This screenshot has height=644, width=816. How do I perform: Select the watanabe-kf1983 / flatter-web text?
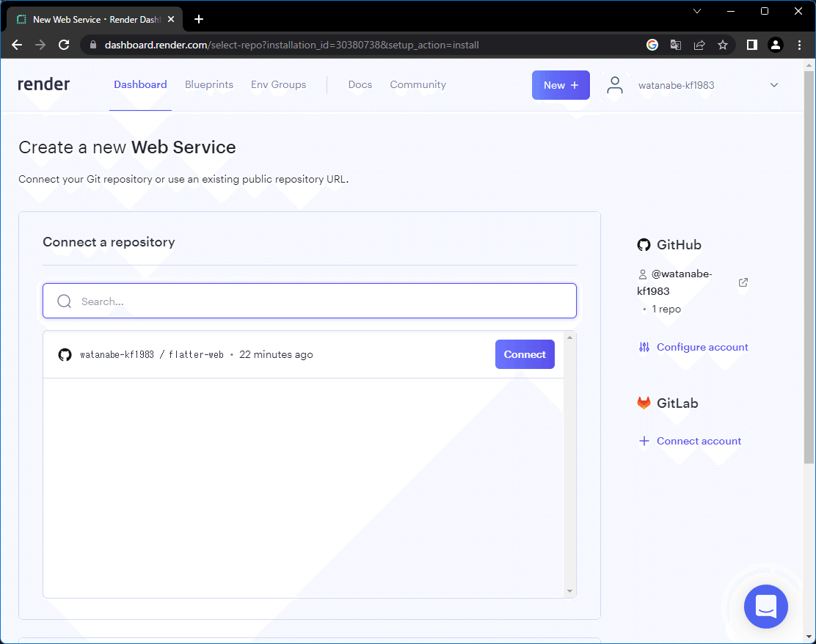click(x=151, y=355)
